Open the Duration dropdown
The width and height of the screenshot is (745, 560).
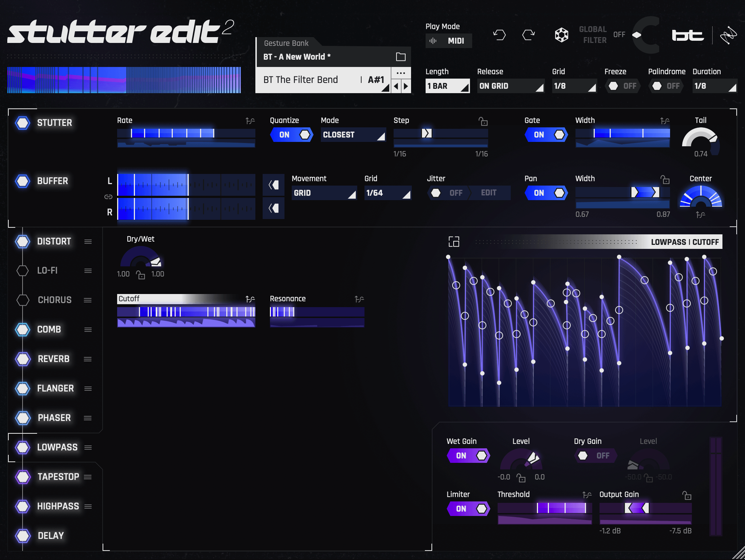click(x=715, y=86)
